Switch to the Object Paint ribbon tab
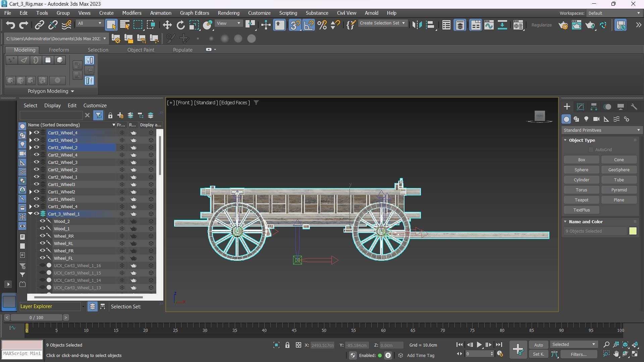Viewport: 644px width, 362px height. 141,50
